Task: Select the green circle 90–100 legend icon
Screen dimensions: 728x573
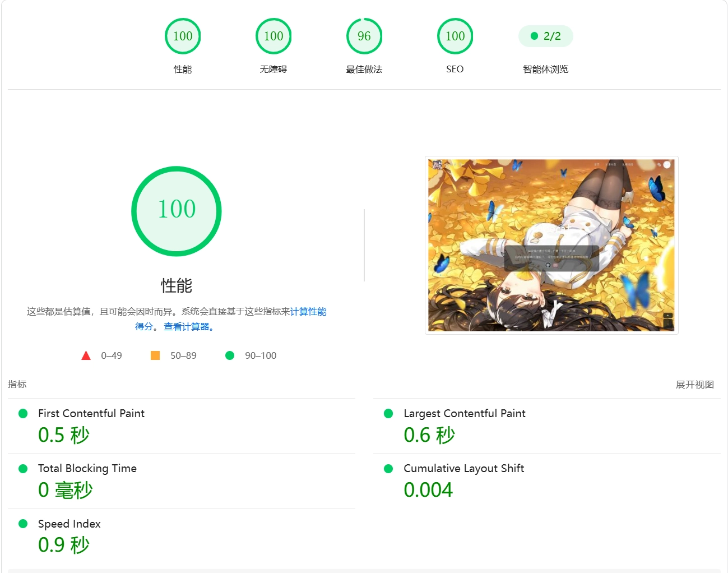Action: click(x=230, y=355)
